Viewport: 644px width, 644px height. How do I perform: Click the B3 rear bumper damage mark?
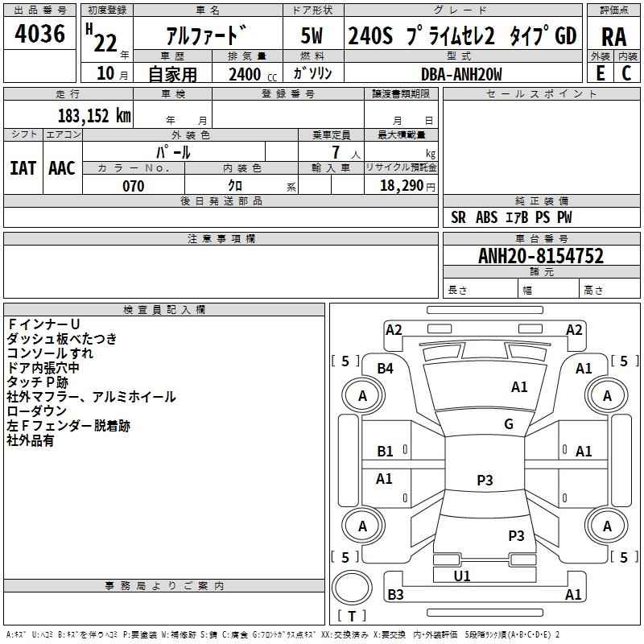tap(395, 594)
